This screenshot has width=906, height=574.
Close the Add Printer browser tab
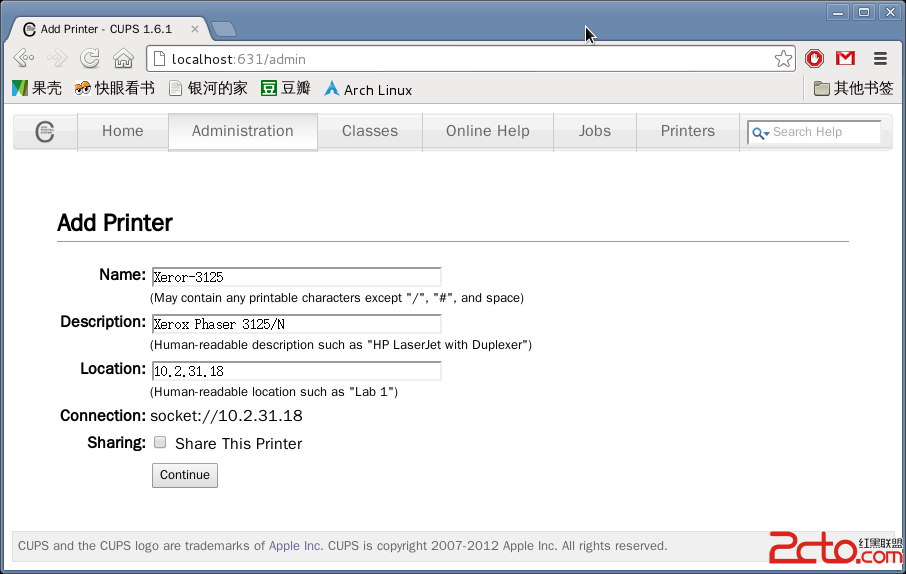tap(195, 28)
